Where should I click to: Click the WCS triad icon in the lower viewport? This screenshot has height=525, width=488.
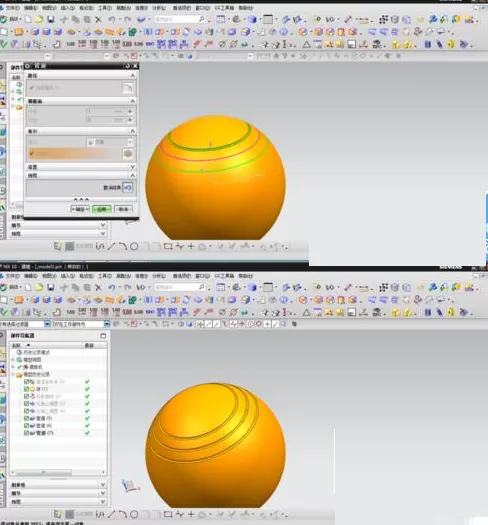(x=130, y=485)
